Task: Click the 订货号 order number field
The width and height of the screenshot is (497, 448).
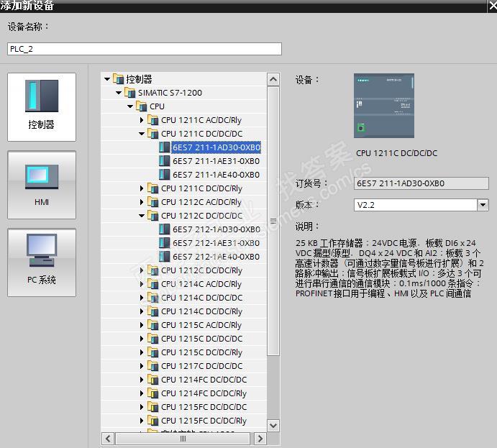Action: click(421, 183)
